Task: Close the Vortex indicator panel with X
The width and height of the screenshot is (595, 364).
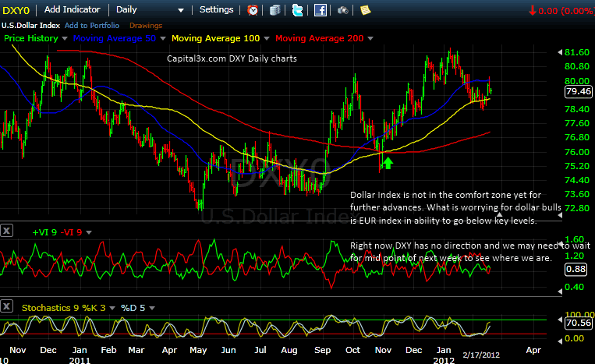Action: (7, 230)
